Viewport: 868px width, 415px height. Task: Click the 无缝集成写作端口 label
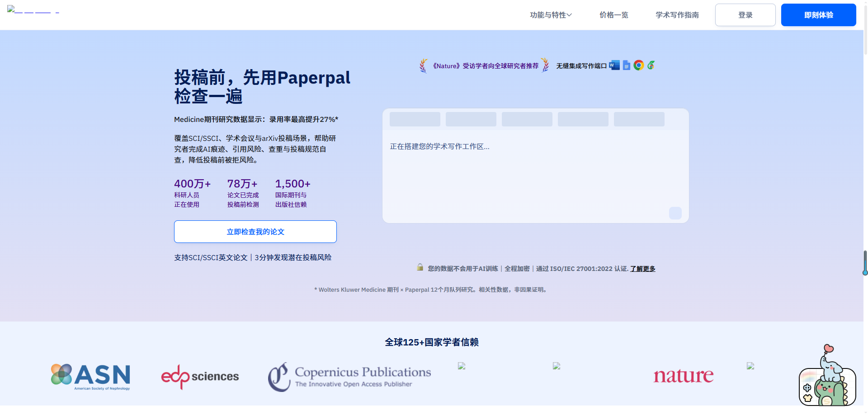coord(581,66)
